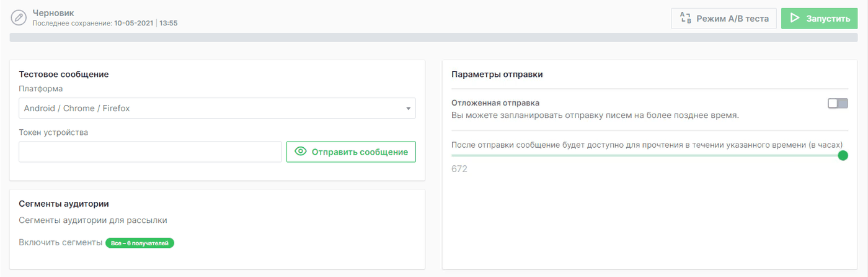Click the Платформа field label
Image resolution: width=868 pixels, height=277 pixels.
click(40, 89)
